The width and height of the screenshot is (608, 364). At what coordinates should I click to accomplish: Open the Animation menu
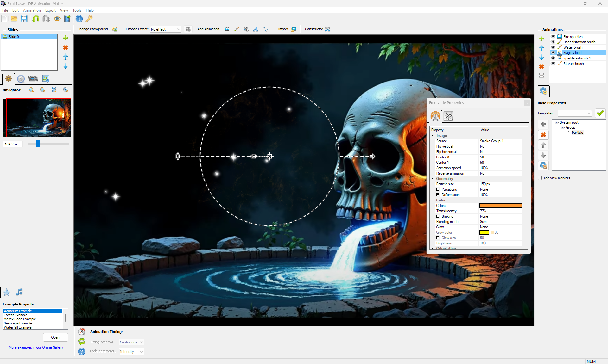pos(32,10)
